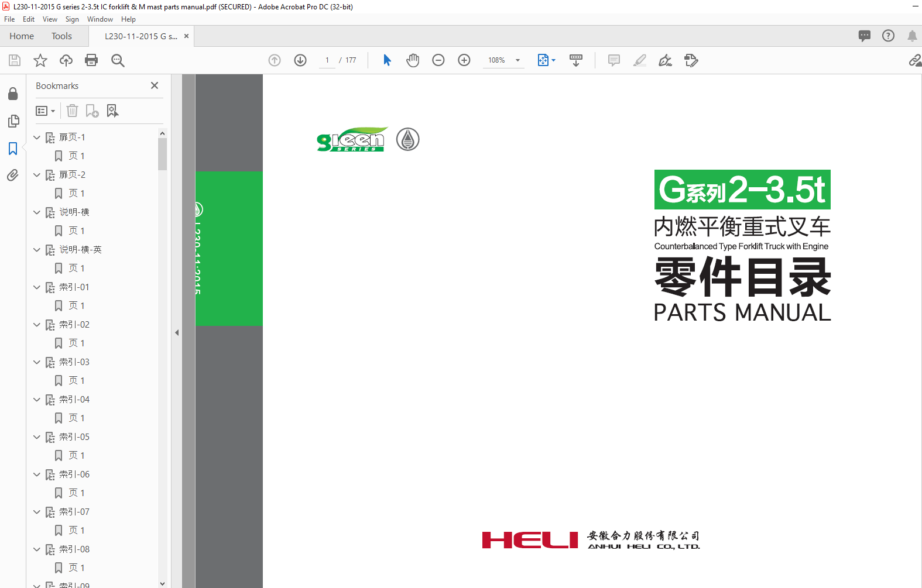Image resolution: width=922 pixels, height=588 pixels.
Task: Open fit page options tool
Action: coord(546,60)
